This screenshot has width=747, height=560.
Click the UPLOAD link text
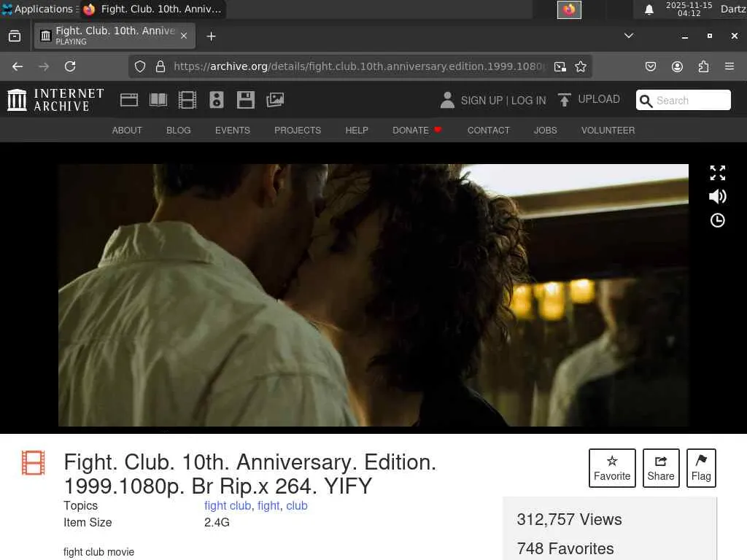point(599,99)
